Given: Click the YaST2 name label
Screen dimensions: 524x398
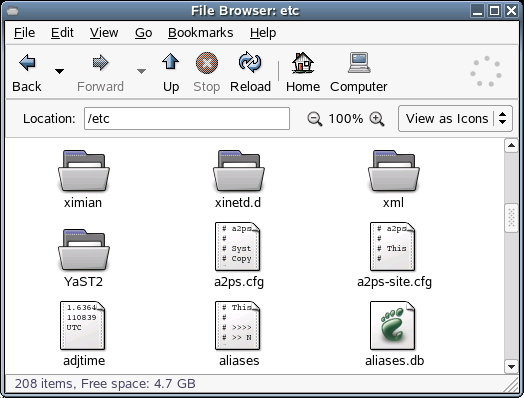Looking at the screenshot, I should 83,282.
